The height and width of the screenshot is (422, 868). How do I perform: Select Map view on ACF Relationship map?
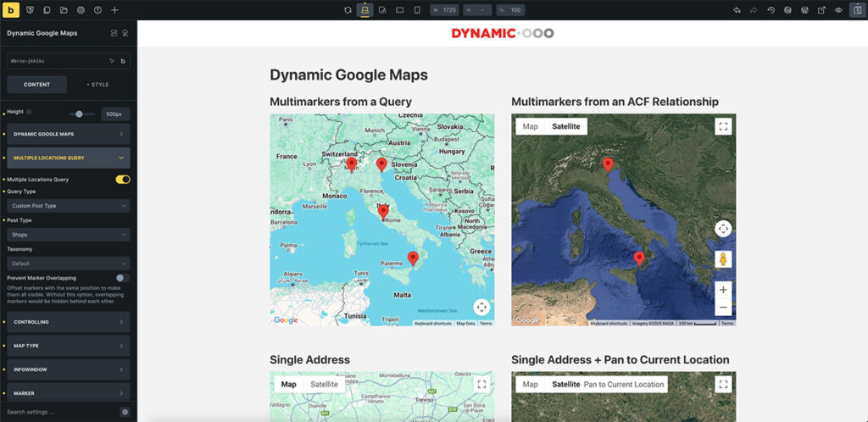(x=531, y=126)
